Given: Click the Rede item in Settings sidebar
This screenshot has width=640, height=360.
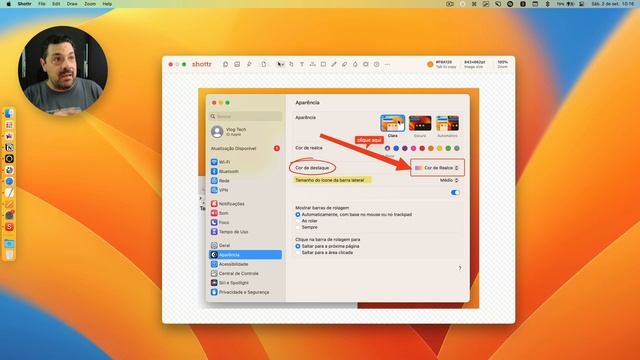Looking at the screenshot, I should (246, 181).
